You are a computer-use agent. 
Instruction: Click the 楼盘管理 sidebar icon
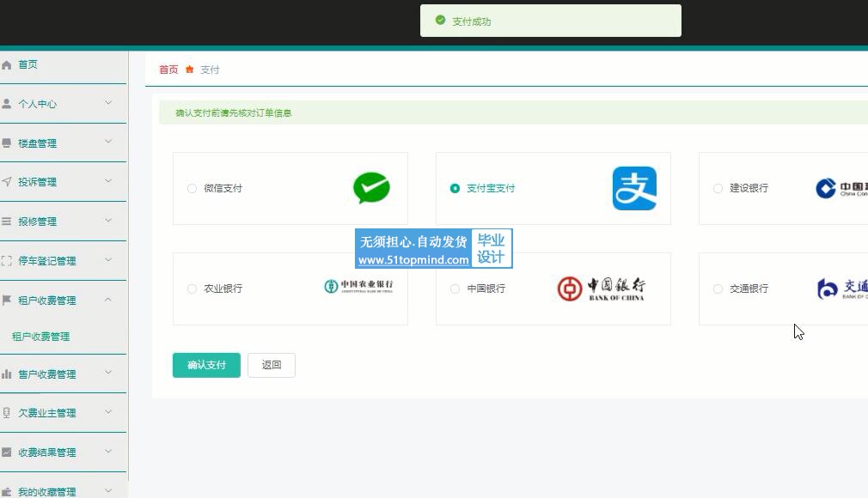[7, 143]
